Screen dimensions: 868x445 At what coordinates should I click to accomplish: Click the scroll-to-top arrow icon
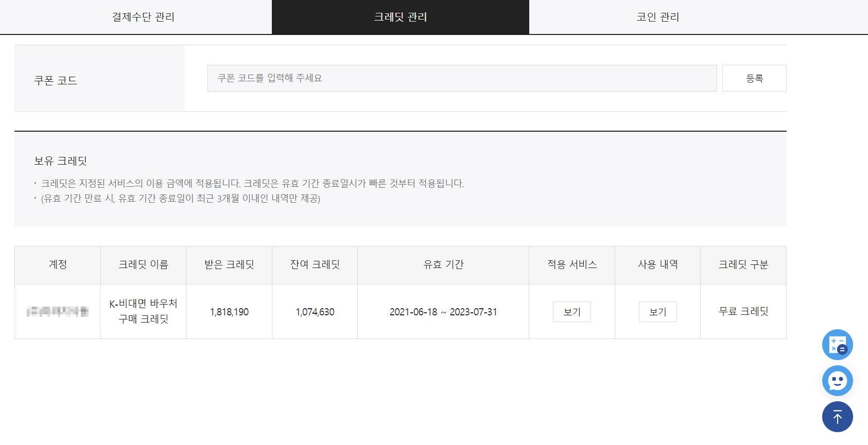(837, 417)
